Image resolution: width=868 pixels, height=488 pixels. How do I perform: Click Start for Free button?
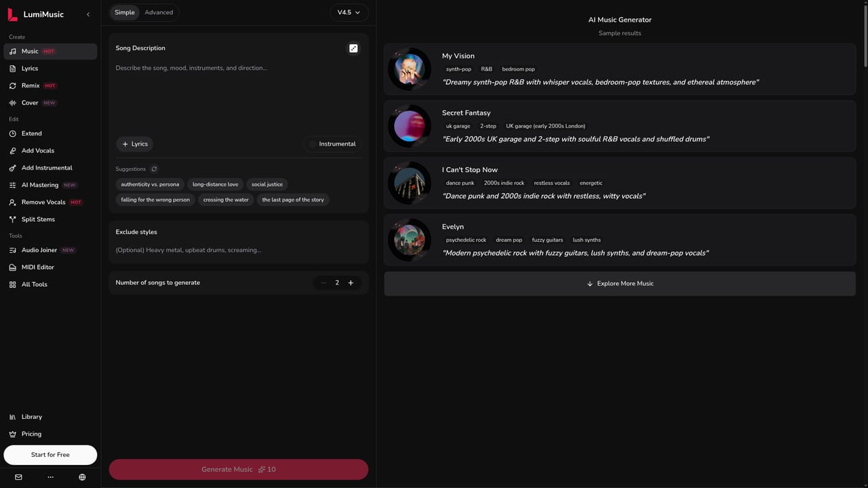pos(50,455)
